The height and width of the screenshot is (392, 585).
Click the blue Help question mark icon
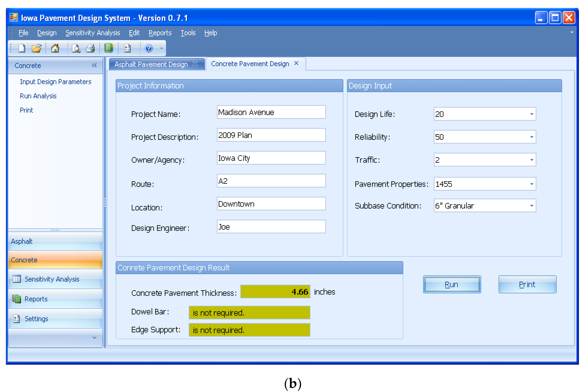click(149, 48)
